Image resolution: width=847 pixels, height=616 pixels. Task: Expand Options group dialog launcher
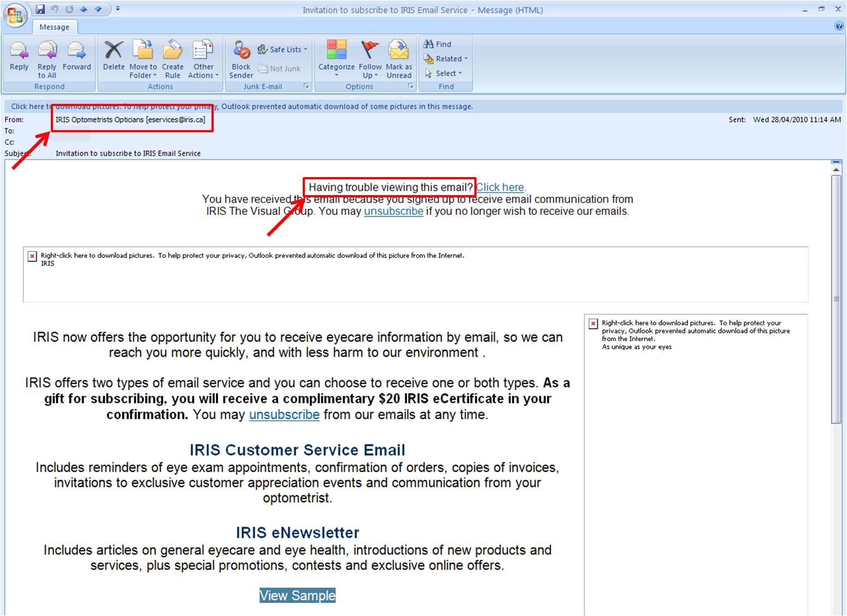[x=411, y=86]
